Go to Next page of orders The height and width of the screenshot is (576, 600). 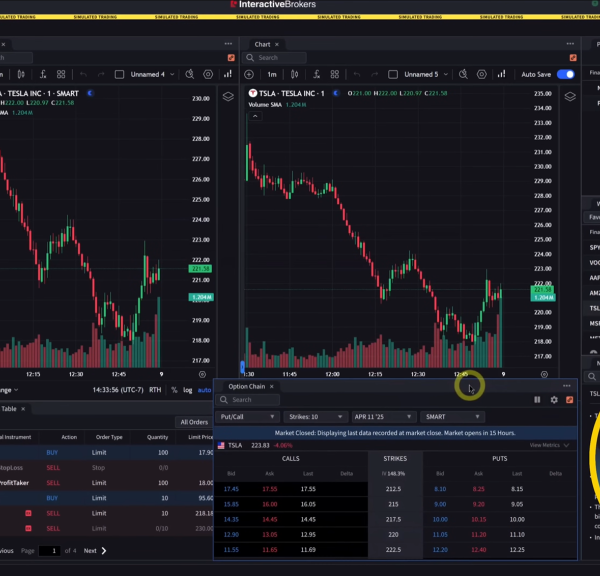click(94, 551)
